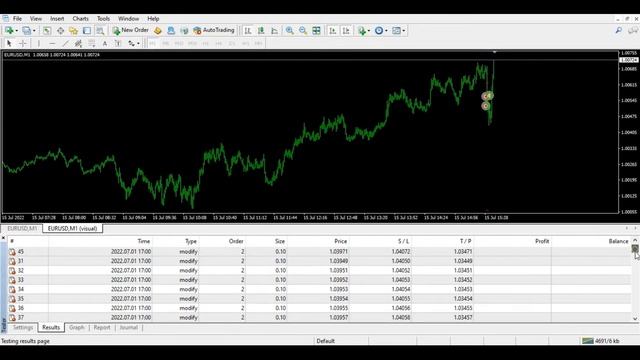Click the results scrollbar up arrow
This screenshot has width=640, height=360.
pos(635,240)
